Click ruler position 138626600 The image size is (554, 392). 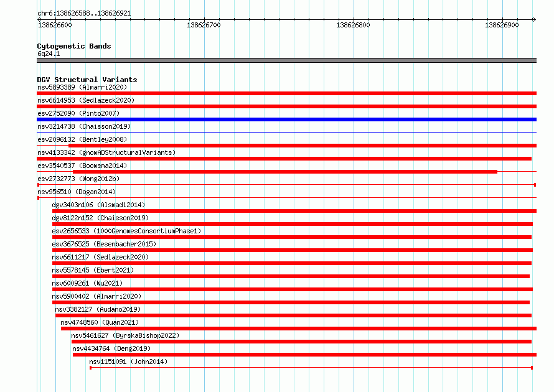55,25
